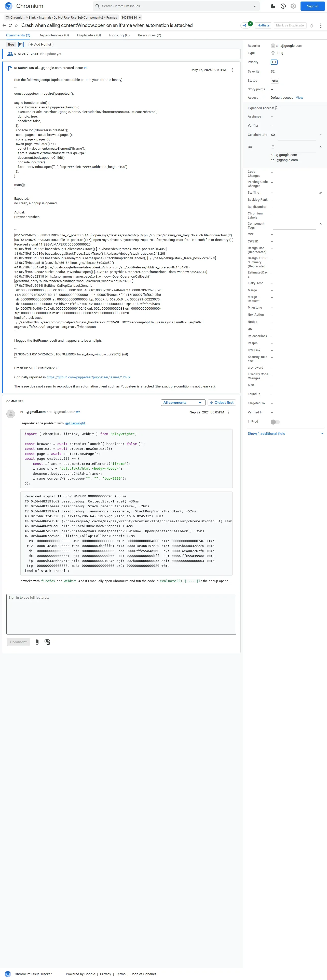Click the Mark as Duplicate button
Screen dimensions: 327x980
[290, 25]
